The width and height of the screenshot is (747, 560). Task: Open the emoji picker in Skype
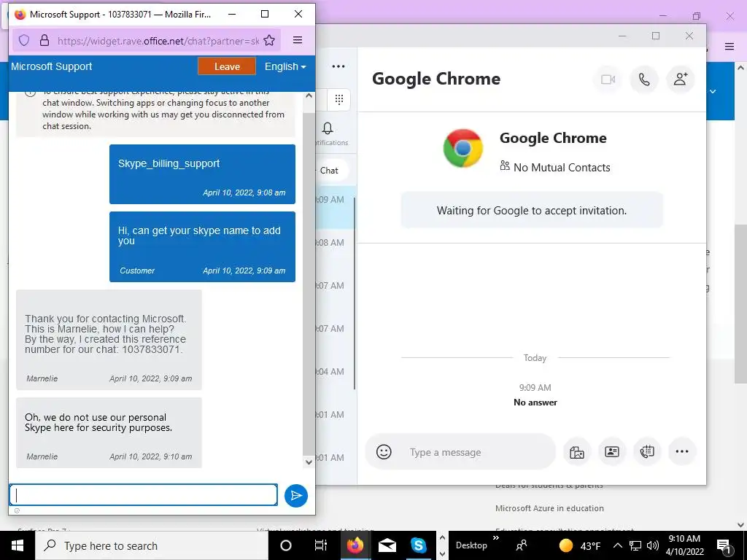coord(384,451)
